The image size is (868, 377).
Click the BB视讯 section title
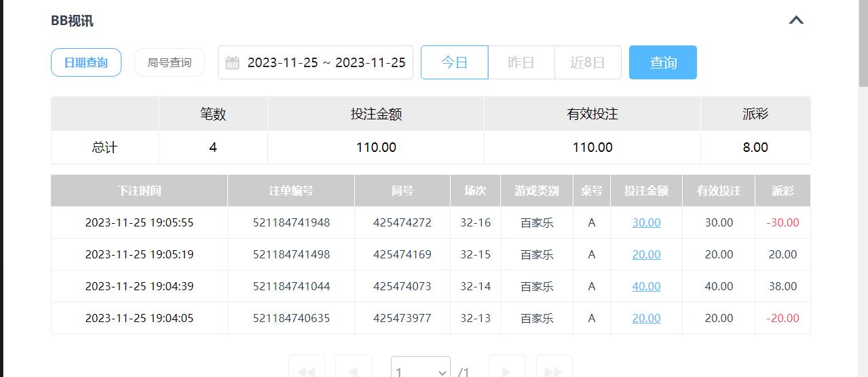(72, 21)
